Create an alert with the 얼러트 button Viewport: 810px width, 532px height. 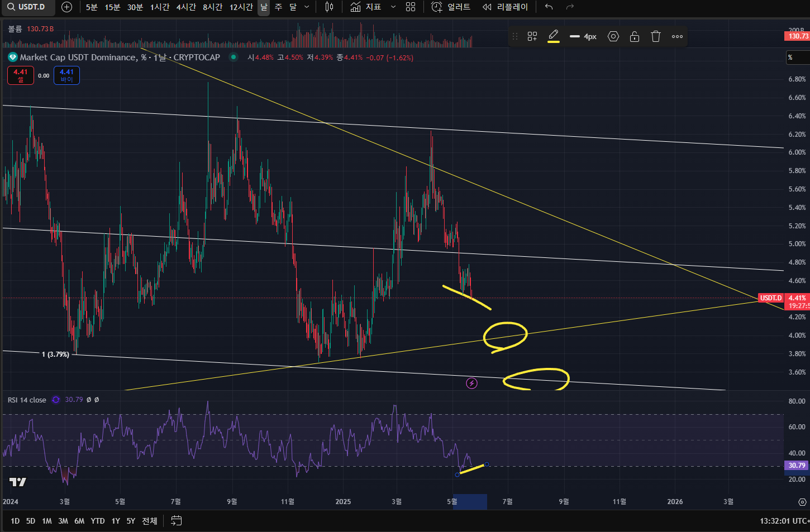(451, 7)
